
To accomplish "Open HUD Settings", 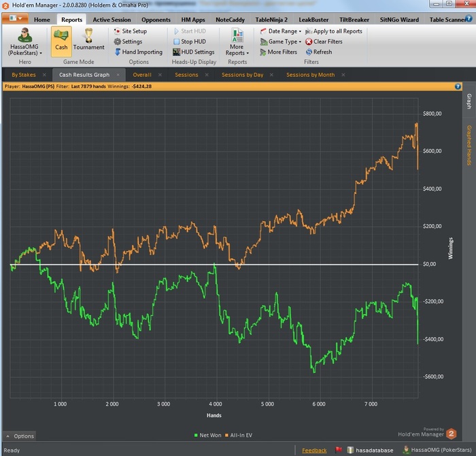I will [194, 52].
